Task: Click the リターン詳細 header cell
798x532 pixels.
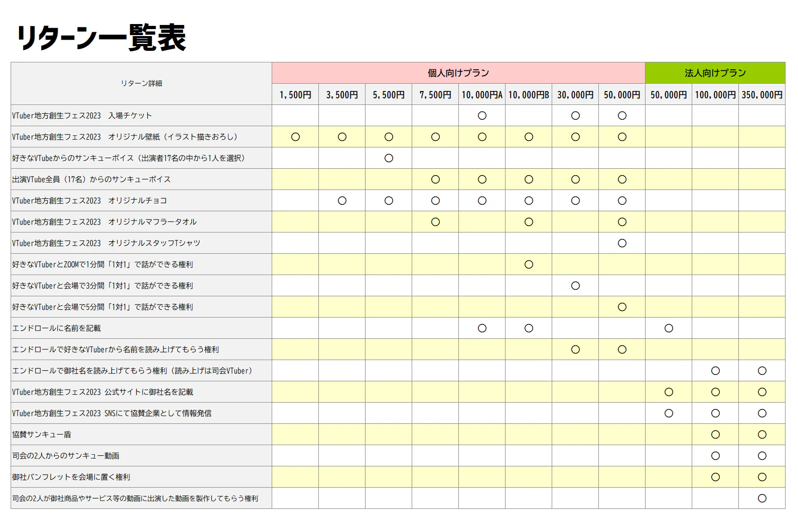Action: tap(141, 83)
